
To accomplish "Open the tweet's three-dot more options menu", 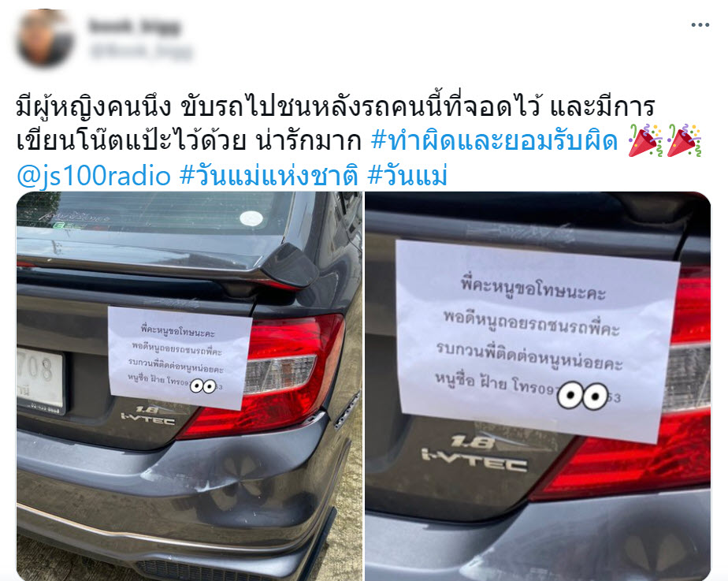I will (700, 25).
